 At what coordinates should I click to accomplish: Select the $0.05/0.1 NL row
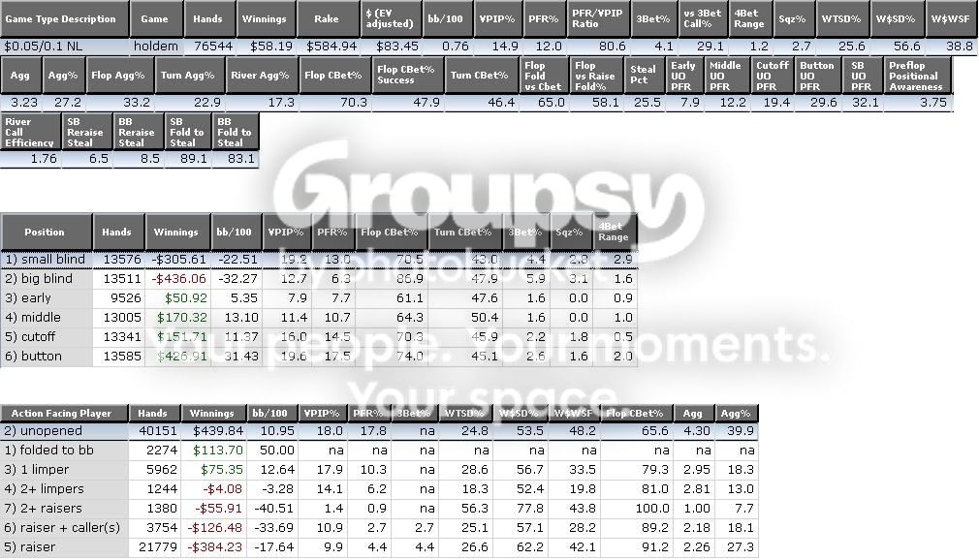[x=489, y=47]
